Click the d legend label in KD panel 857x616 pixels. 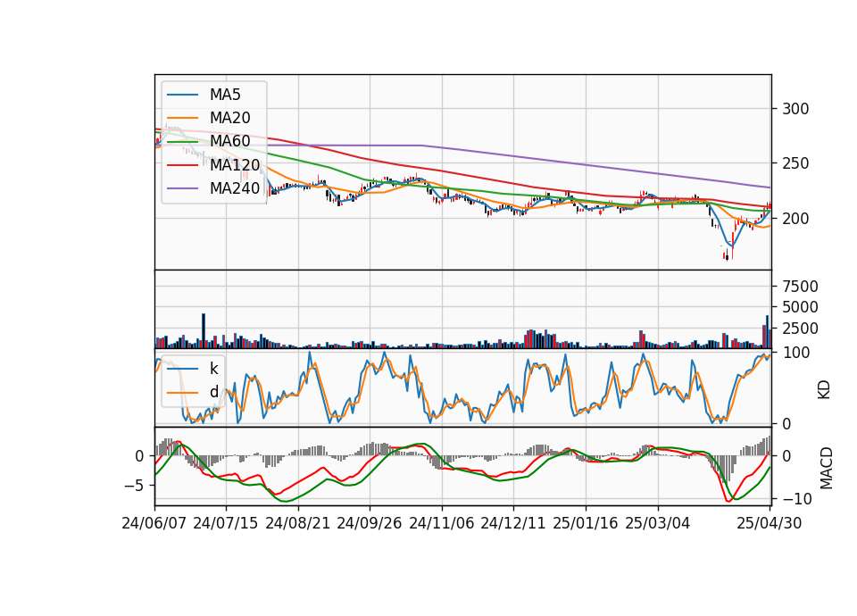point(213,393)
